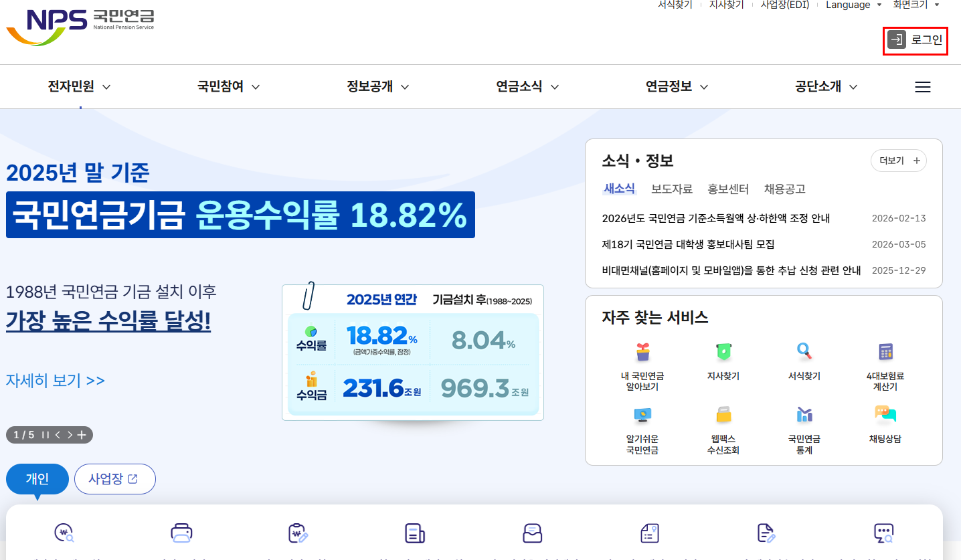Go to previous banner slide
This screenshot has height=560, width=961.
(58, 435)
